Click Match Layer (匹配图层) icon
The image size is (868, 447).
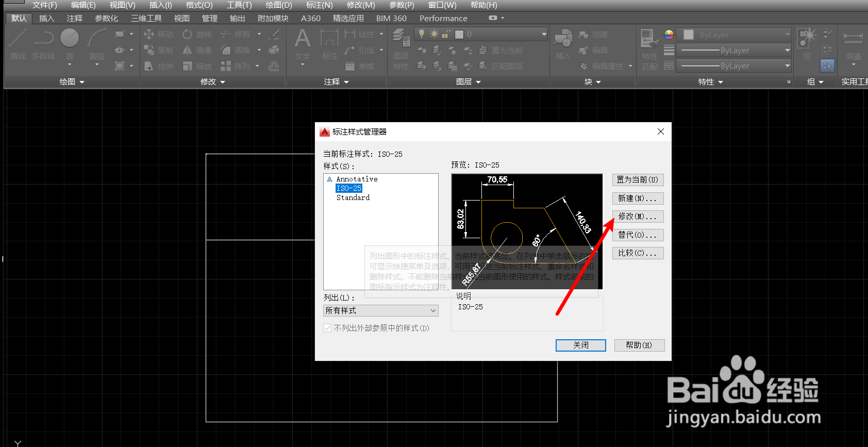point(483,65)
